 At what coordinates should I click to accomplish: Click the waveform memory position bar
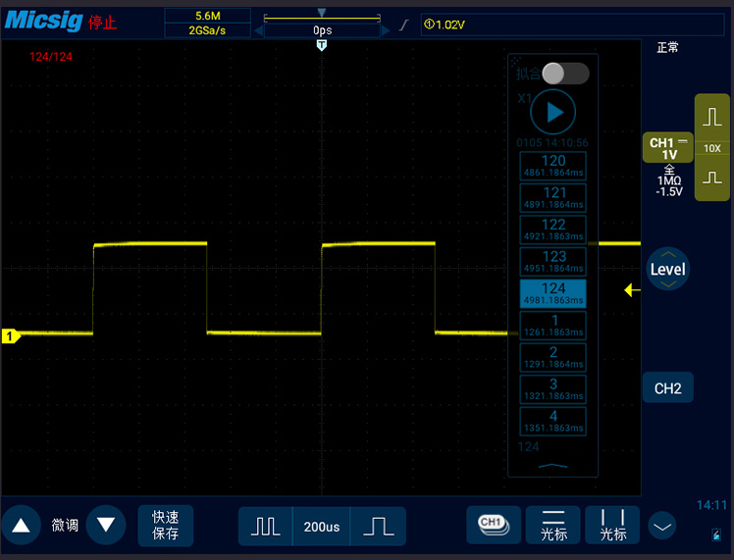tap(322, 19)
